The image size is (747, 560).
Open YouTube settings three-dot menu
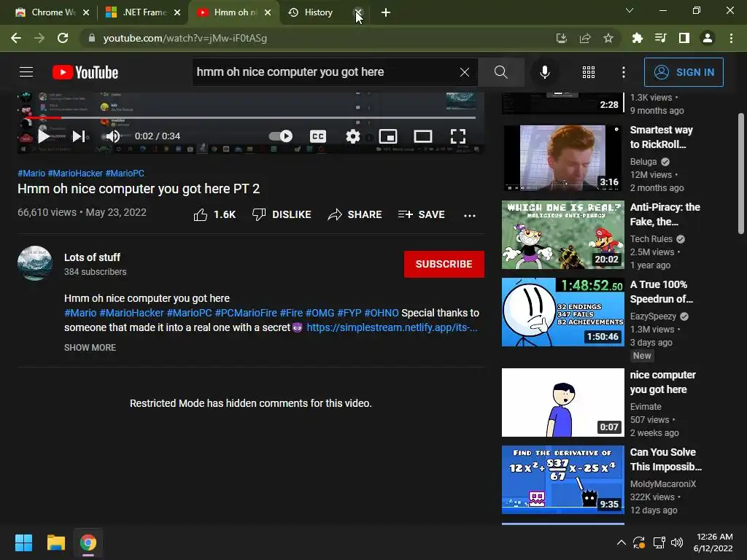[x=623, y=72]
